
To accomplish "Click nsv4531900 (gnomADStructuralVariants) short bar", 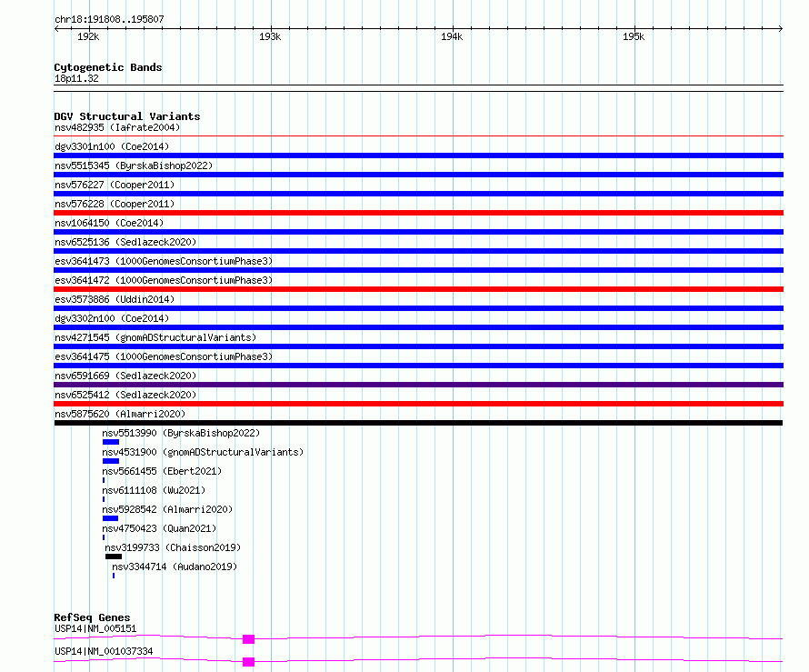I will [x=111, y=461].
